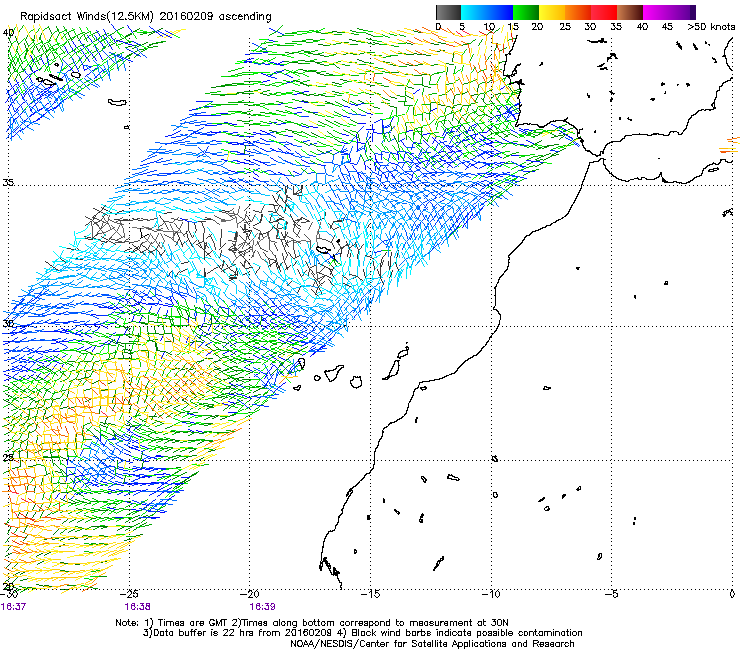Click the yellow 20–25 knots legend segment
The height and width of the screenshot is (650, 740).
[552, 12]
